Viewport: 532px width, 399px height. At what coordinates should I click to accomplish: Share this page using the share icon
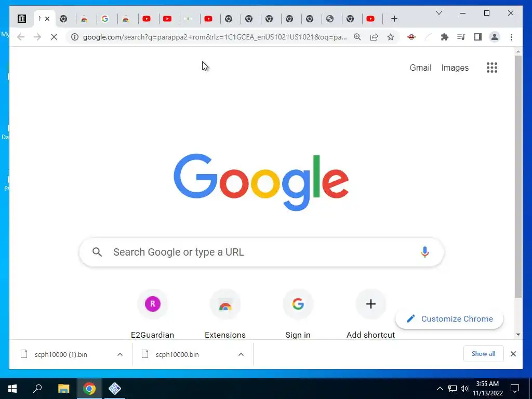coord(374,37)
